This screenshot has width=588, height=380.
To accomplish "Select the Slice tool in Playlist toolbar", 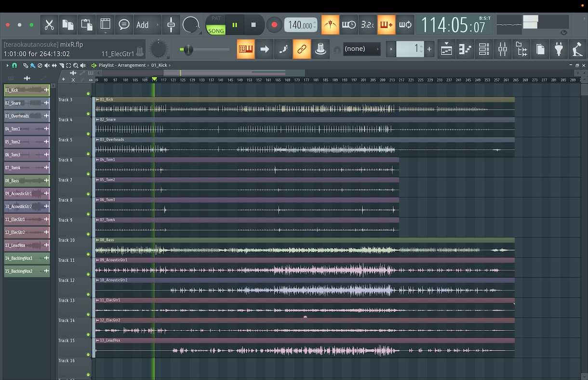I will tap(62, 65).
